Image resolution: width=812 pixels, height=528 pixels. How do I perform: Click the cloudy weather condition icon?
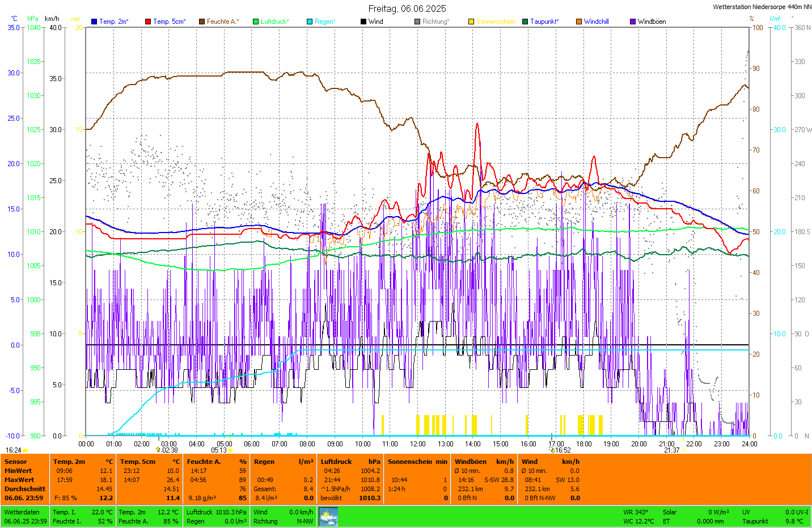(328, 517)
